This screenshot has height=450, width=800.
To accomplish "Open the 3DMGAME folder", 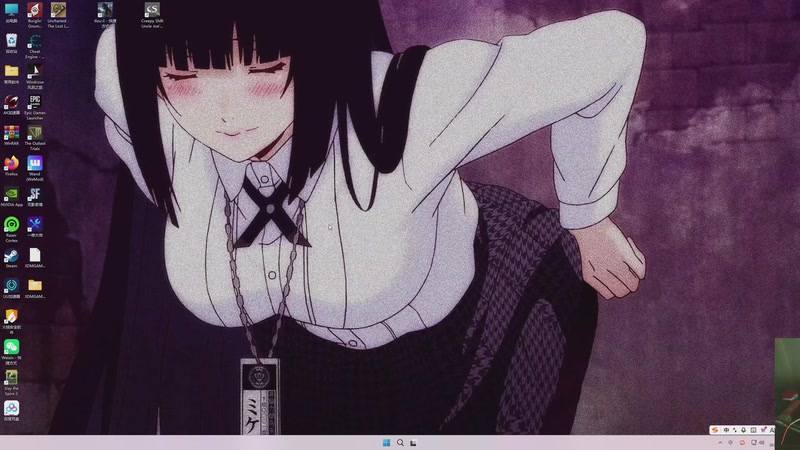I will (35, 289).
